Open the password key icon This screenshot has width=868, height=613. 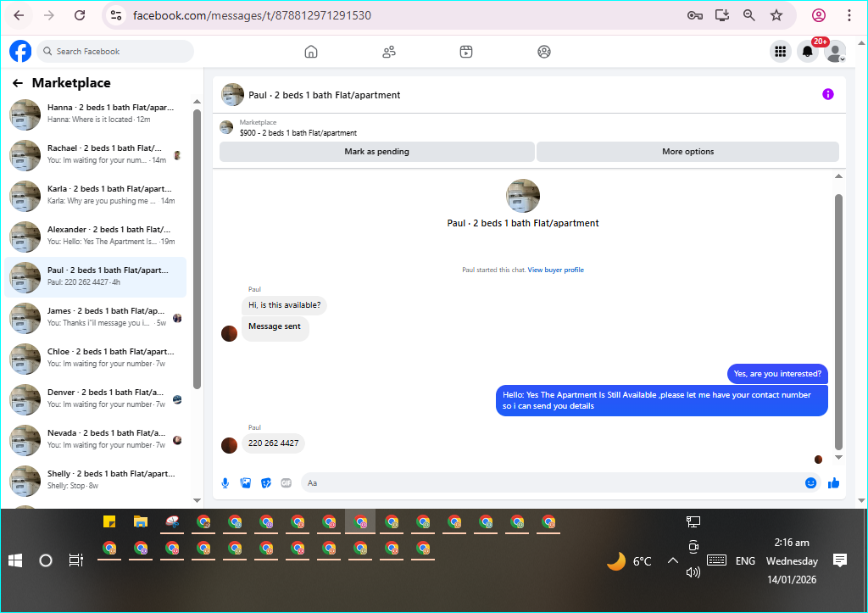click(x=695, y=15)
